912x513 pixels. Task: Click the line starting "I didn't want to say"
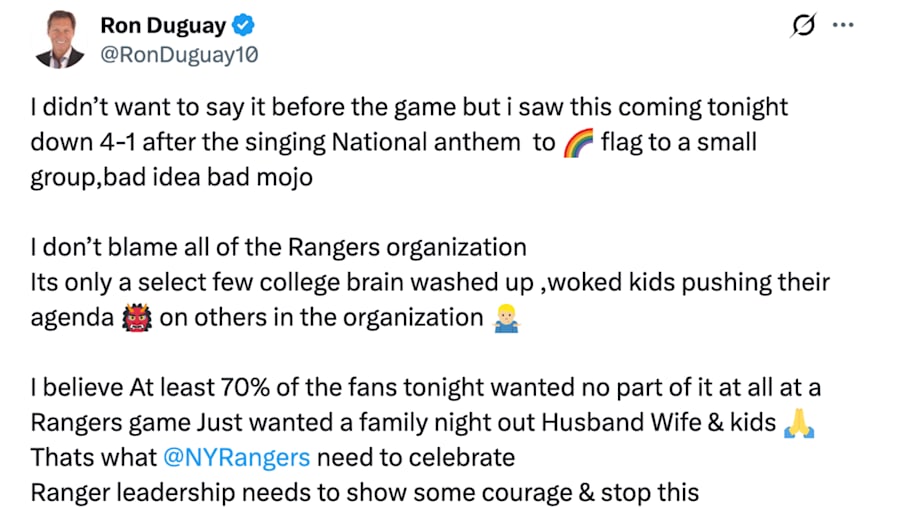pyautogui.click(x=408, y=106)
